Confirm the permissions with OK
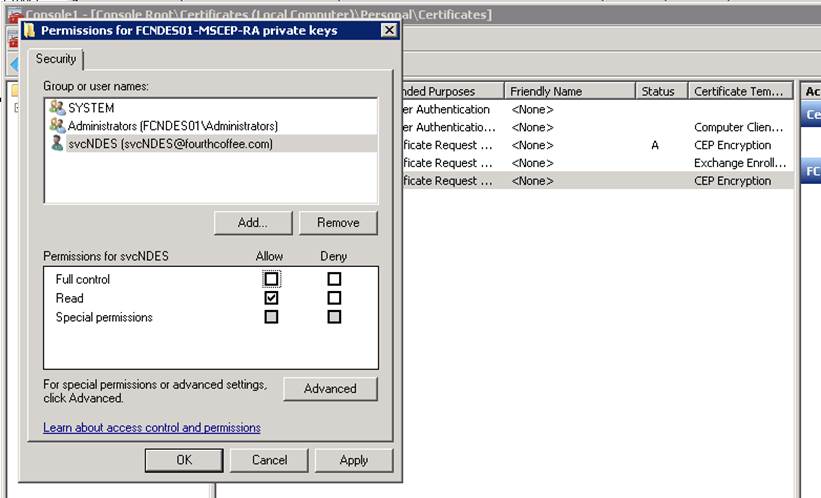 tap(183, 460)
